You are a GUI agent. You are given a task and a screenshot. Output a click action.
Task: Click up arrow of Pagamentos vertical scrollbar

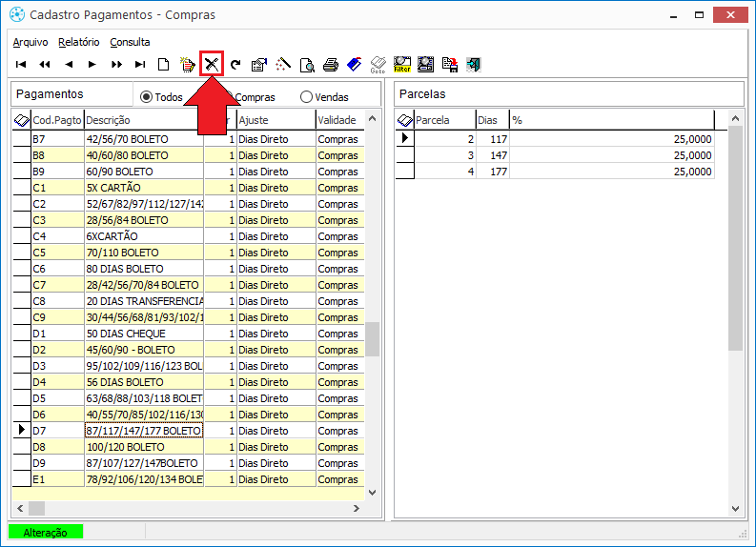coord(372,118)
